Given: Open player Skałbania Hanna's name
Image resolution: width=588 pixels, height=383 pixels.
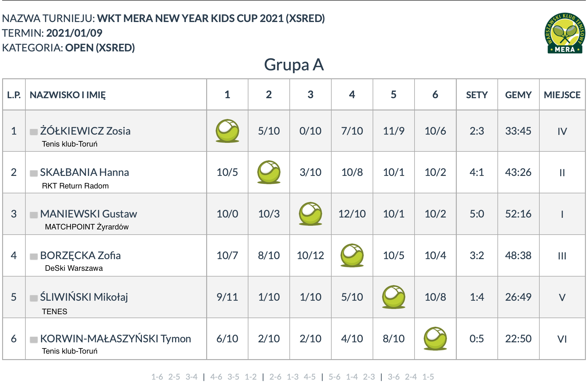Looking at the screenshot, I should click(x=84, y=172).
